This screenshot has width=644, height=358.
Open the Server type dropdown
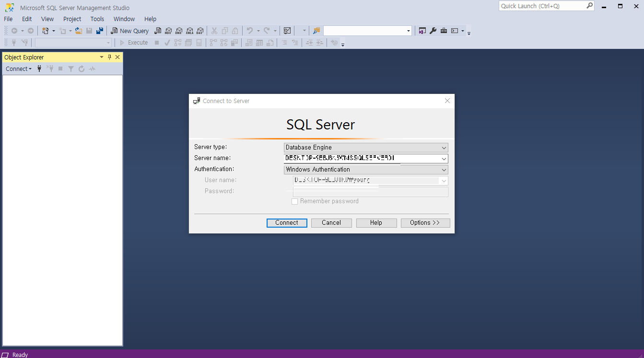point(444,148)
